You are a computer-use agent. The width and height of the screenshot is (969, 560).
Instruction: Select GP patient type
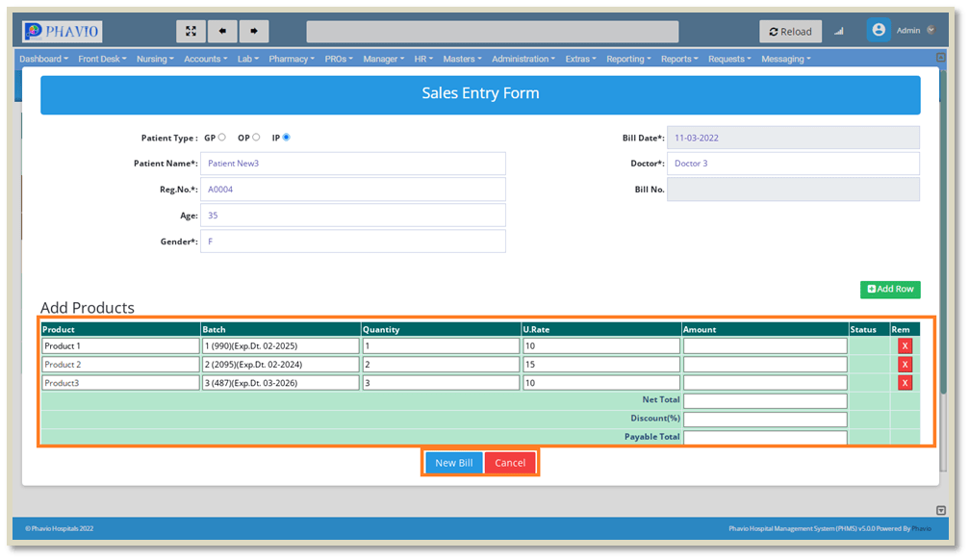[x=222, y=138]
